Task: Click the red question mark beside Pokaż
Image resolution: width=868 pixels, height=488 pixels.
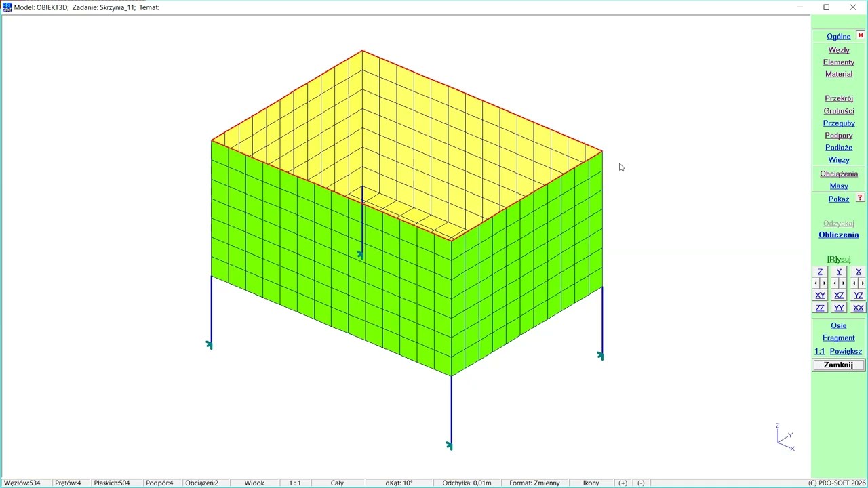Action: coord(861,198)
